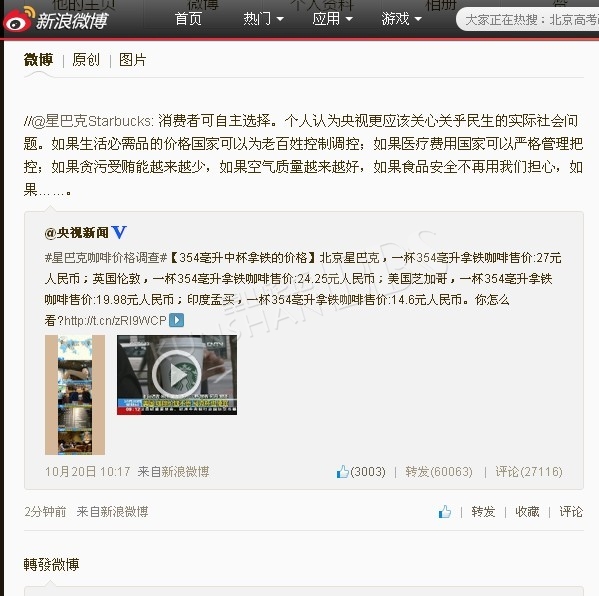This screenshot has width=599, height=596.
Task: Open the tall collage image thumbnail
Action: coord(75,395)
